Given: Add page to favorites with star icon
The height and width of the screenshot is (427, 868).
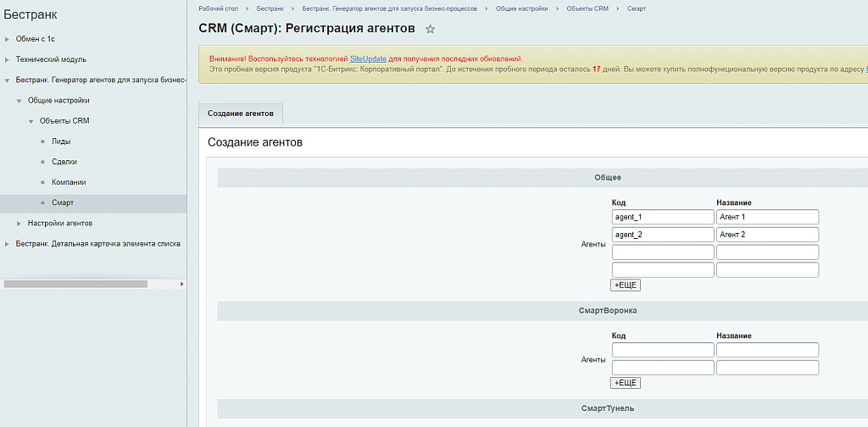Looking at the screenshot, I should [x=430, y=30].
